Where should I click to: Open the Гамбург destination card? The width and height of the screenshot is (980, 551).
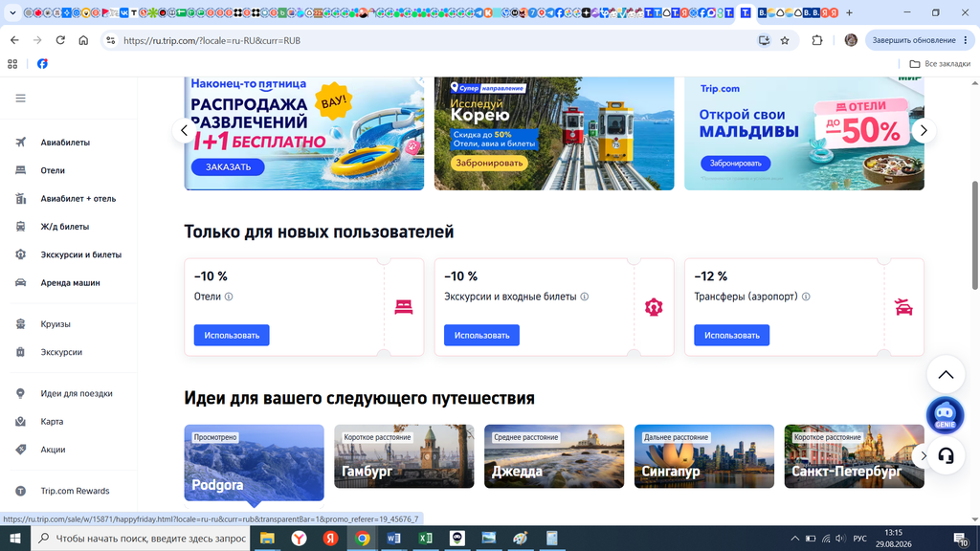[404, 456]
